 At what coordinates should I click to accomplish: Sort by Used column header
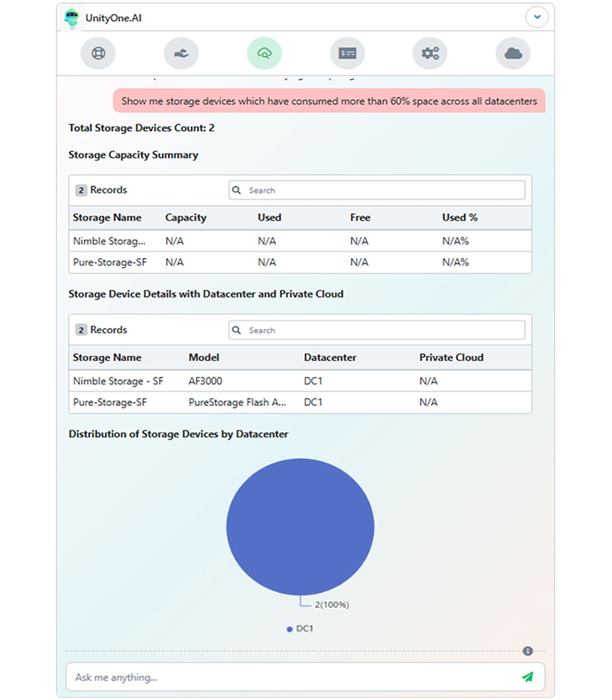point(269,217)
